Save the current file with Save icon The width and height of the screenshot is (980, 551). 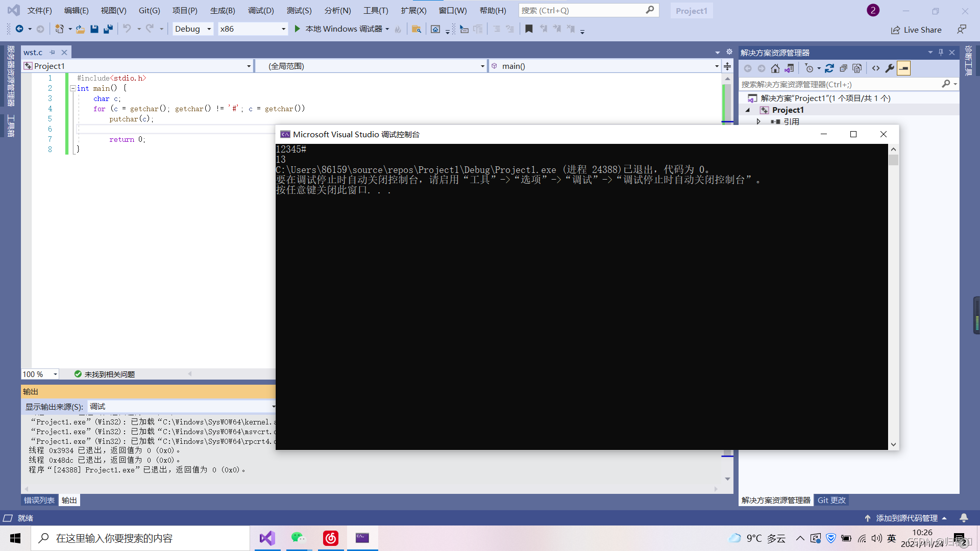point(94,29)
